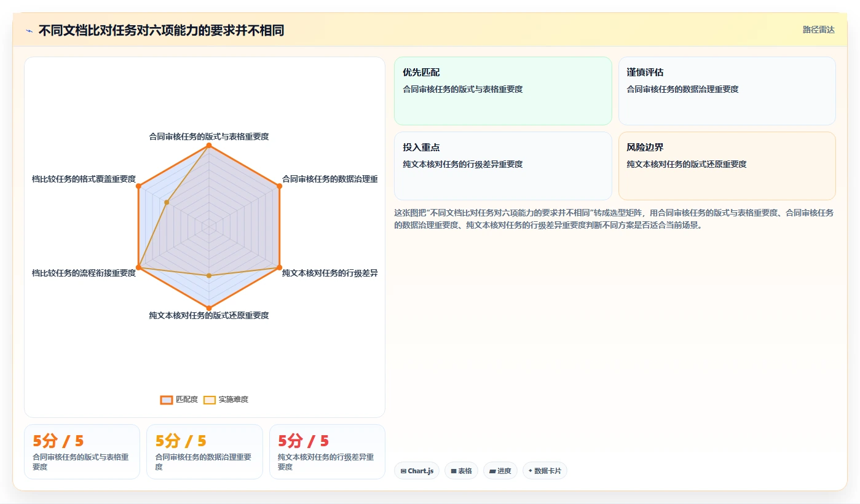860x504 pixels.
Task: Click the orange 匹配度 legend swatch
Action: tap(167, 400)
